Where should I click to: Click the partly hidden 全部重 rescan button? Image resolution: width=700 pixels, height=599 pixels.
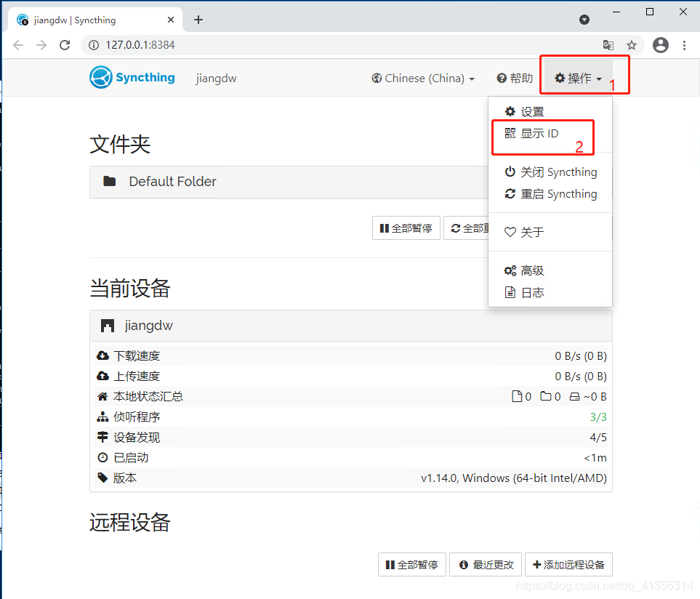click(467, 228)
